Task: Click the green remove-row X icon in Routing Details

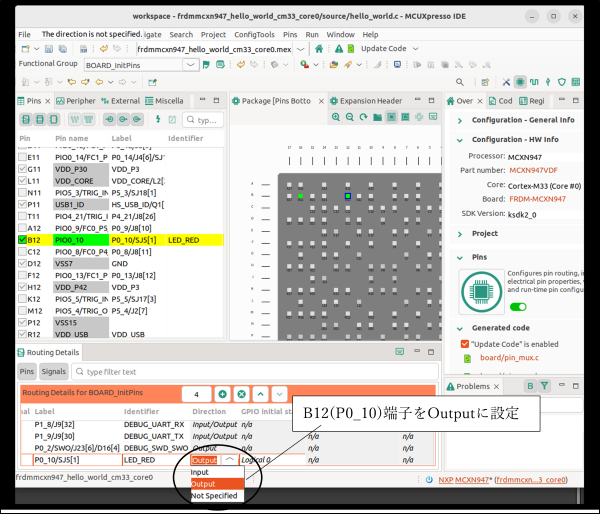Action: (241, 395)
